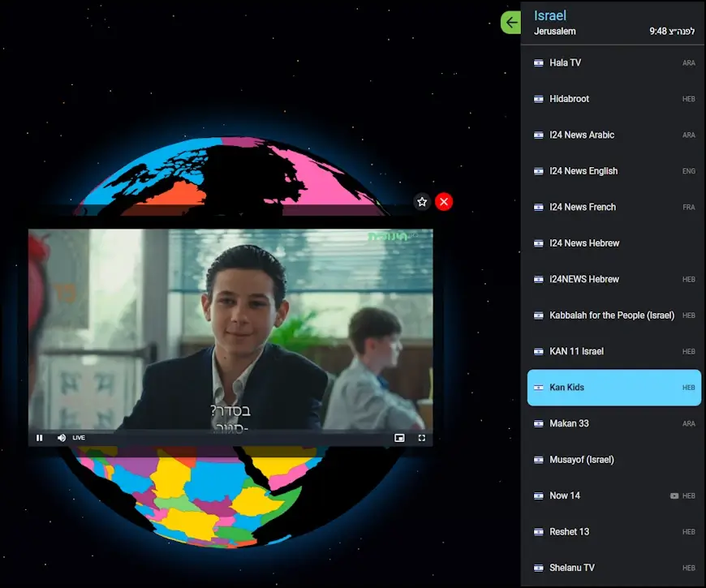Viewport: 706px width, 588px height.
Task: Close the video player with red X
Action: tap(444, 202)
